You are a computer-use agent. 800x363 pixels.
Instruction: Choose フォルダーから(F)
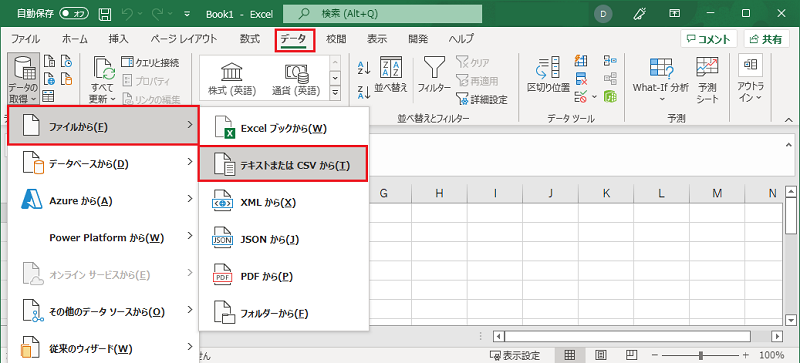(284, 313)
